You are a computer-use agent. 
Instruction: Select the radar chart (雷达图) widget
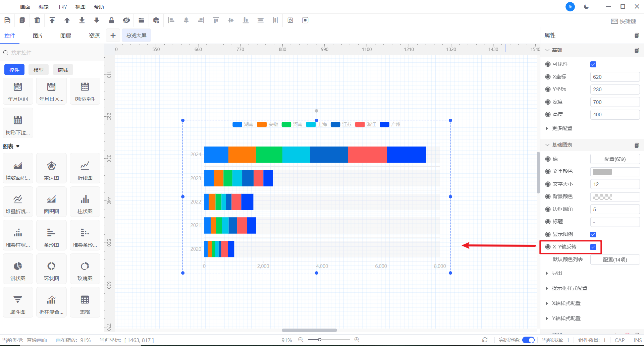(x=51, y=169)
